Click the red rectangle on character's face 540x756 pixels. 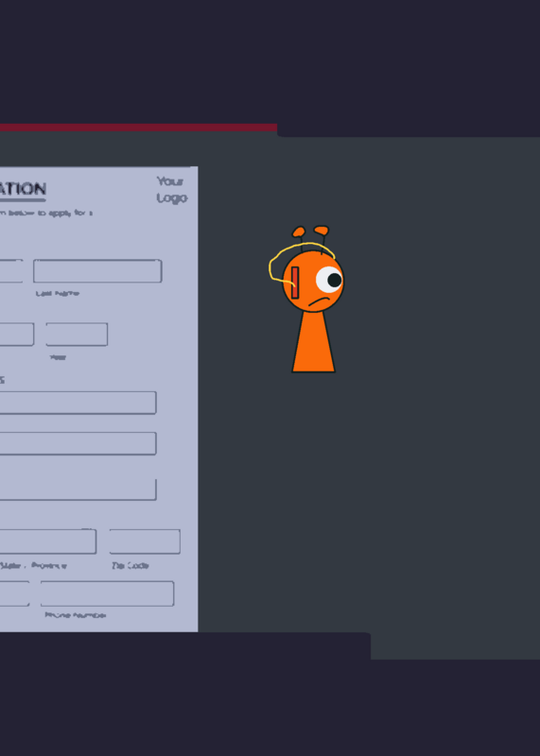[295, 283]
